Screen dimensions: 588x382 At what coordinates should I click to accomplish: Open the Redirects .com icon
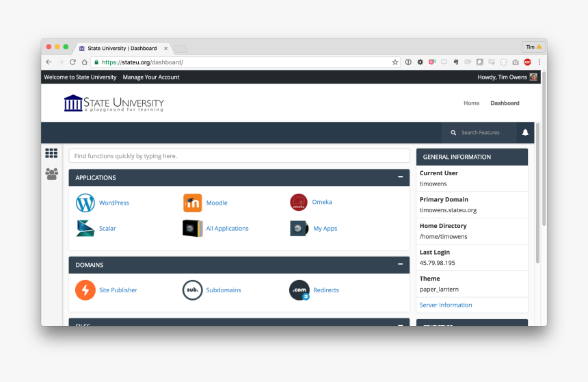coord(299,290)
